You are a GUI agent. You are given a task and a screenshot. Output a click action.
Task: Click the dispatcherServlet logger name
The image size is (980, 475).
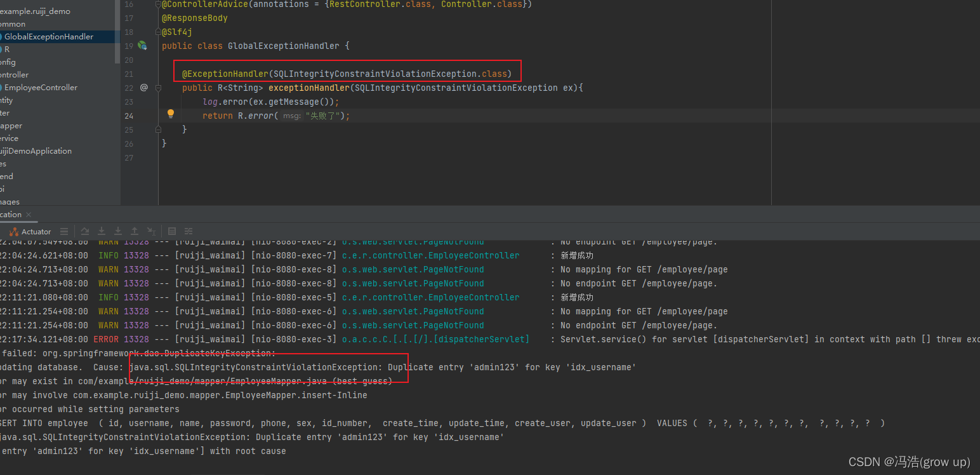(x=435, y=339)
